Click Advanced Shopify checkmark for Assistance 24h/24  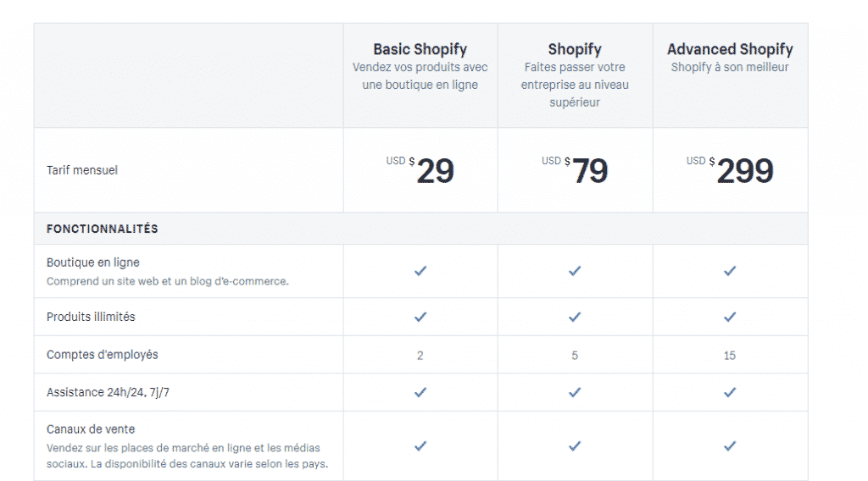tap(730, 392)
